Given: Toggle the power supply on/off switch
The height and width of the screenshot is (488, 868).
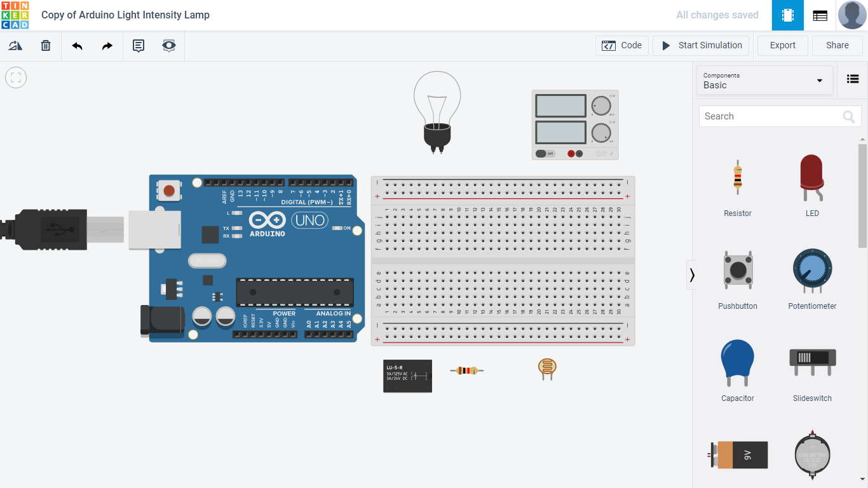Looking at the screenshot, I should (545, 153).
